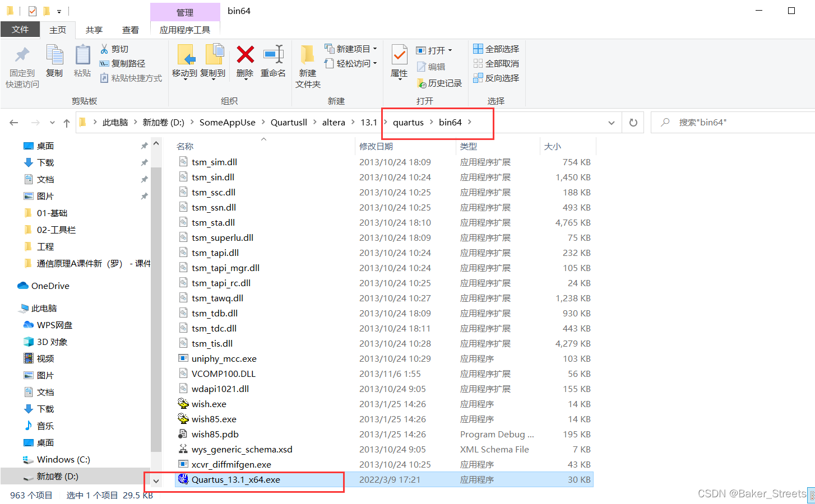Click History (历史记录) ribbon item

click(x=439, y=83)
